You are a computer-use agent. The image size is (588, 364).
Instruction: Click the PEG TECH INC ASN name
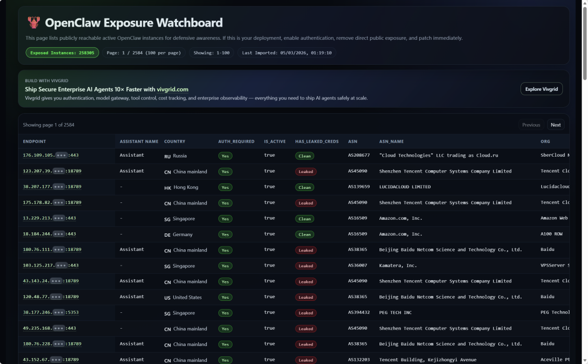[x=395, y=312]
